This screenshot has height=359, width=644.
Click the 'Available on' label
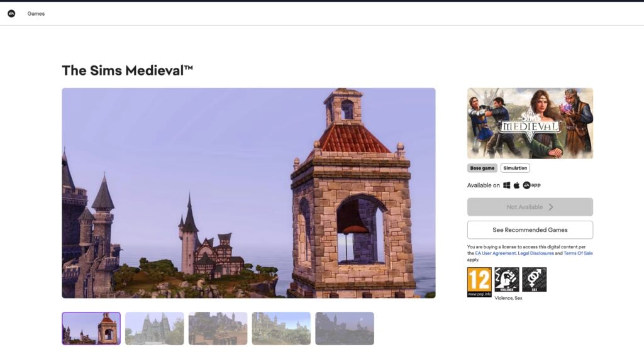tap(484, 185)
